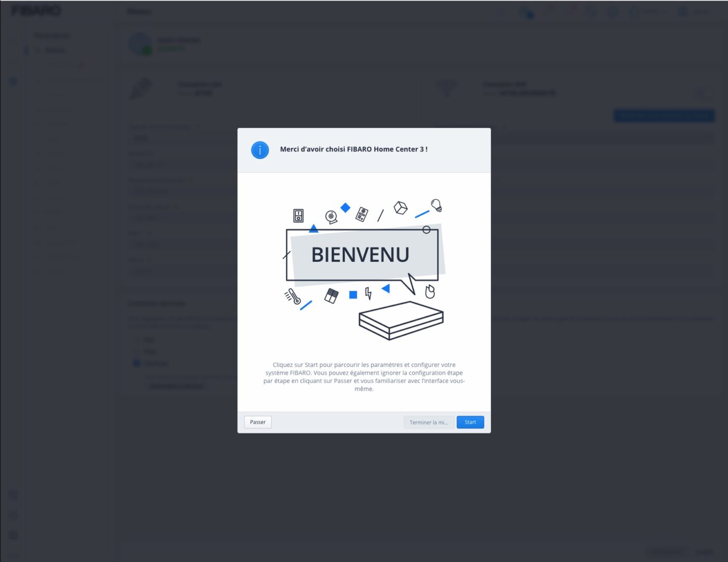
Task: Skip the wizard with Passer button
Action: 258,422
